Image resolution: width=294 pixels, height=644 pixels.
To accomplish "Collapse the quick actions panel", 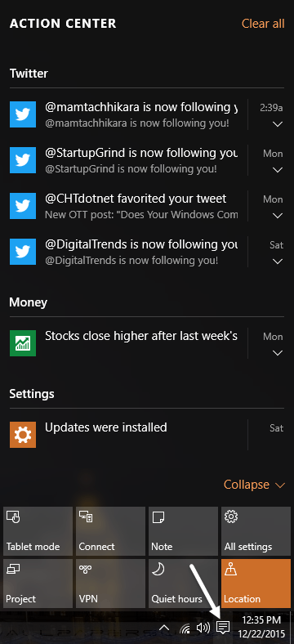I will tap(254, 485).
